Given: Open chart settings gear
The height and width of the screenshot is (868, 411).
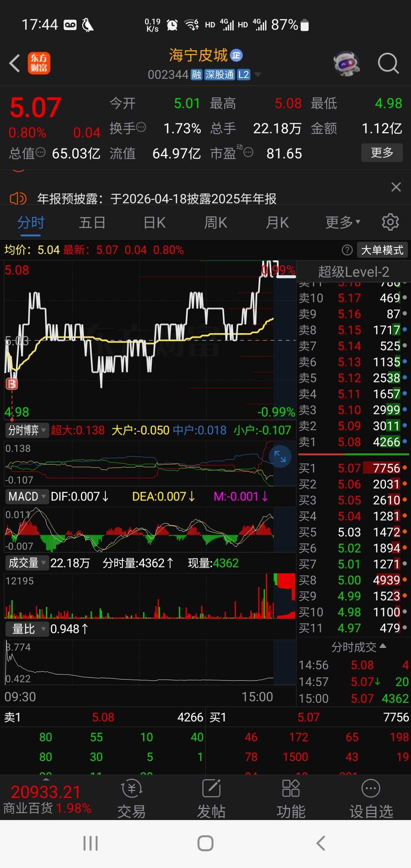Looking at the screenshot, I should coord(390,222).
